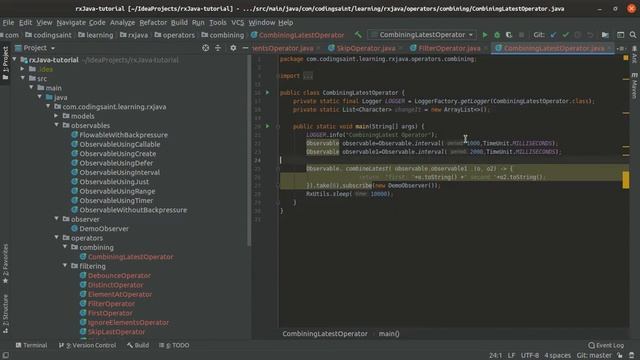Toggle the Structure side tab
The image size is (640, 360).
click(5, 313)
